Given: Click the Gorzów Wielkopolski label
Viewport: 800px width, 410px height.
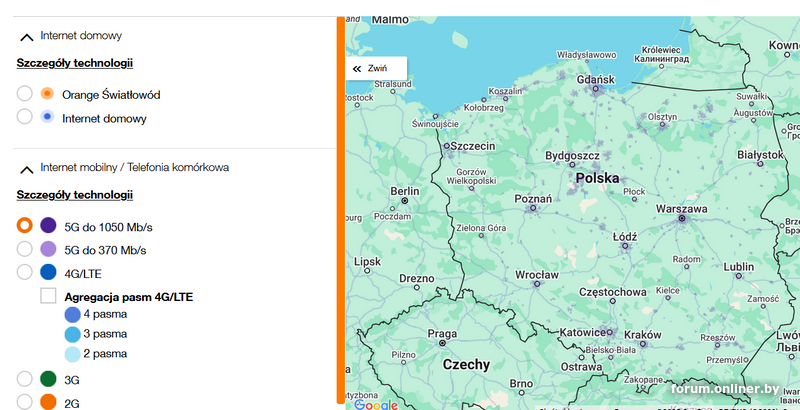Looking at the screenshot, I should (x=471, y=176).
